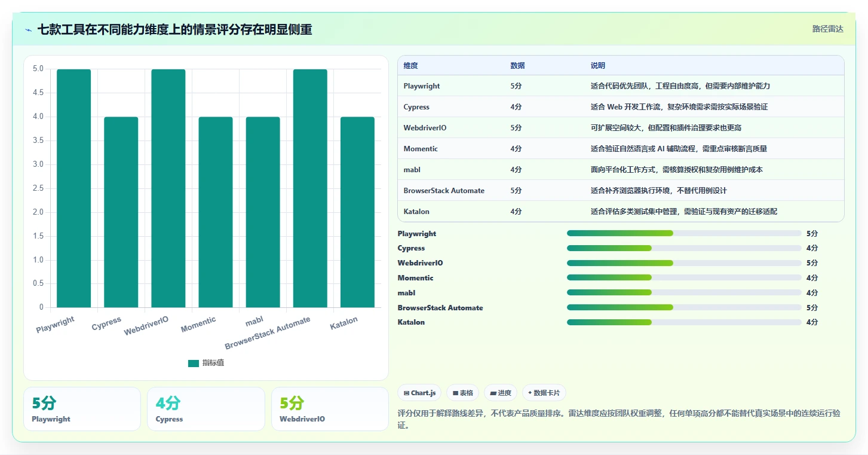868x455 pixels.
Task: Click the 路径雷达 label in header
Action: 828,29
